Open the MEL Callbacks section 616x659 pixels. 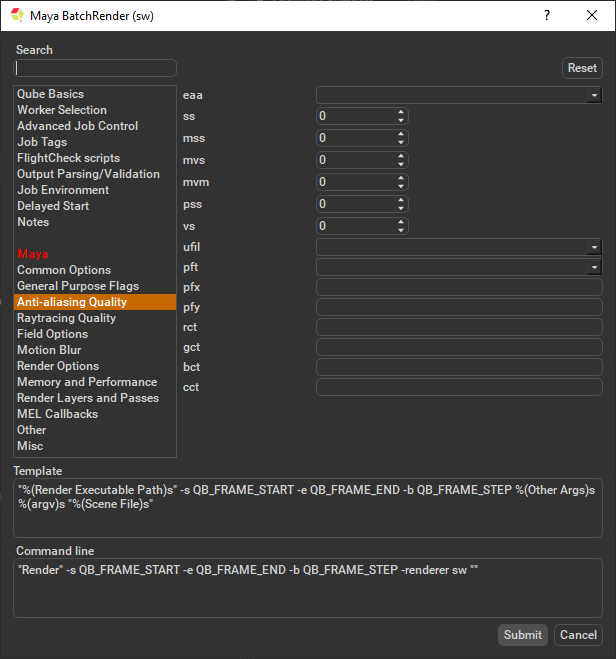click(x=57, y=414)
